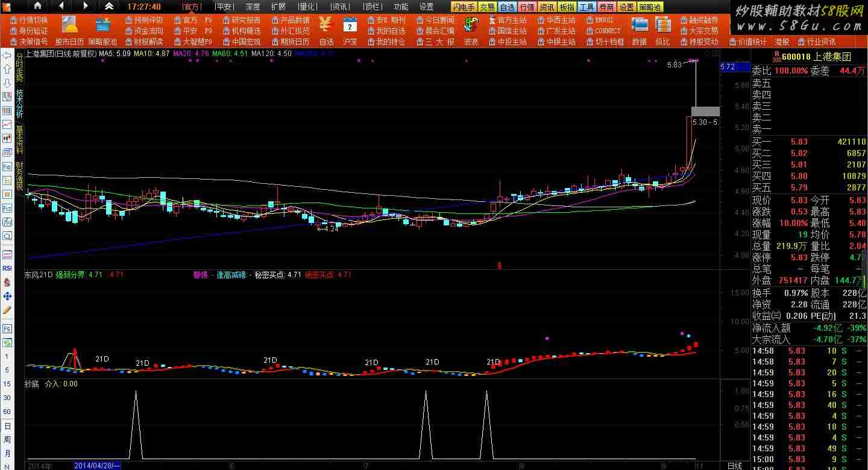The image size is (868, 470).
Task: Click the 行情 button
Action: coord(527,7)
